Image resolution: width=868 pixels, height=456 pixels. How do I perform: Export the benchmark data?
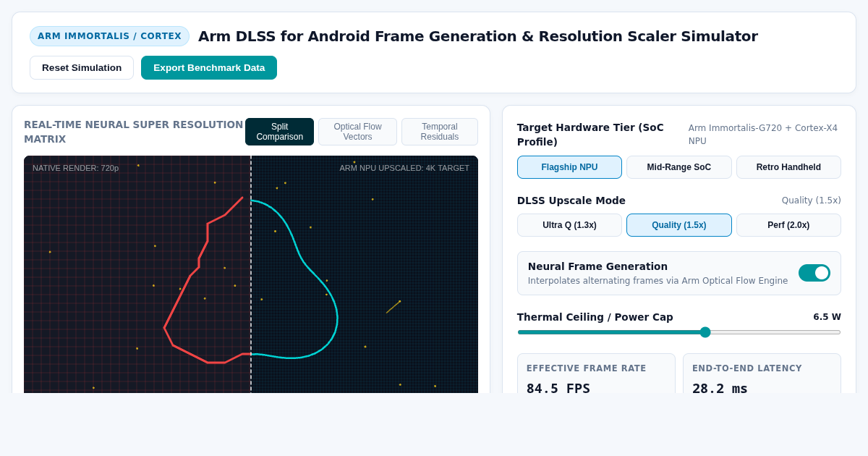point(209,67)
